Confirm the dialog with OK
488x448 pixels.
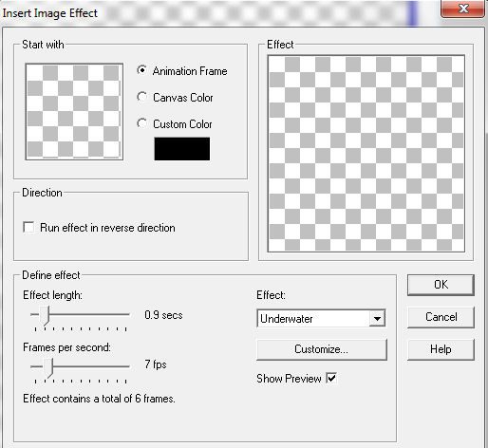coord(441,285)
